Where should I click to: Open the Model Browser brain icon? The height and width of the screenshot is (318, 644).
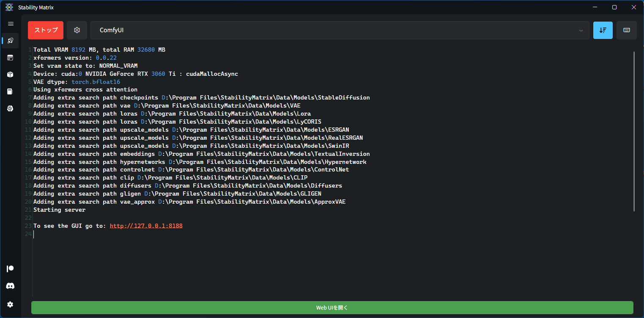click(11, 108)
